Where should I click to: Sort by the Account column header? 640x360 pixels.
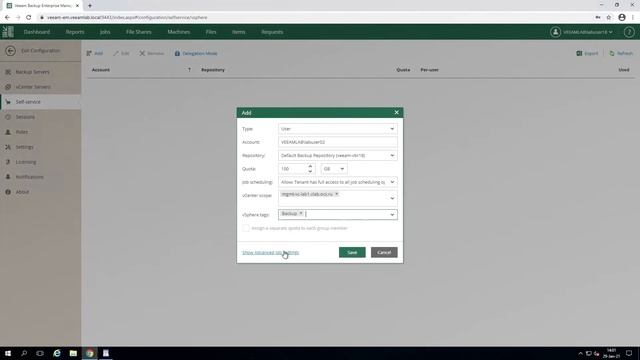point(101,70)
